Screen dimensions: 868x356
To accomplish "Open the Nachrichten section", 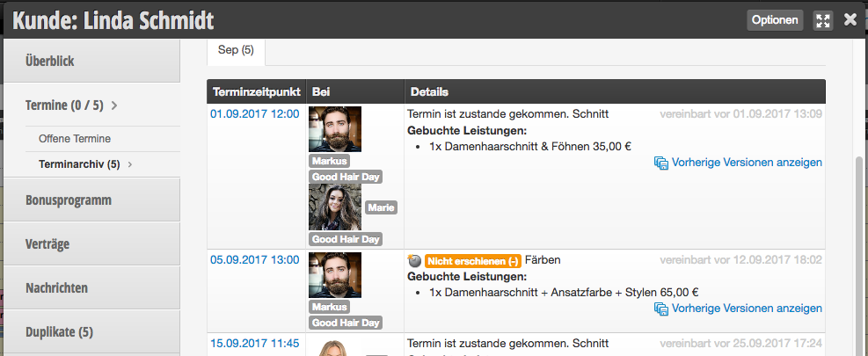I will (x=91, y=288).
